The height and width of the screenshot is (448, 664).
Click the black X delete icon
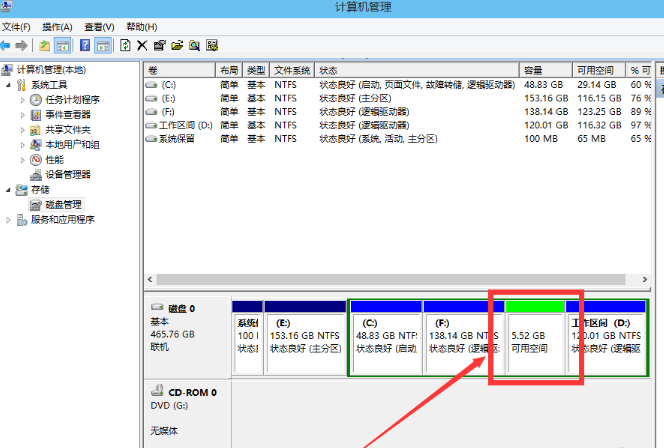pos(142,45)
